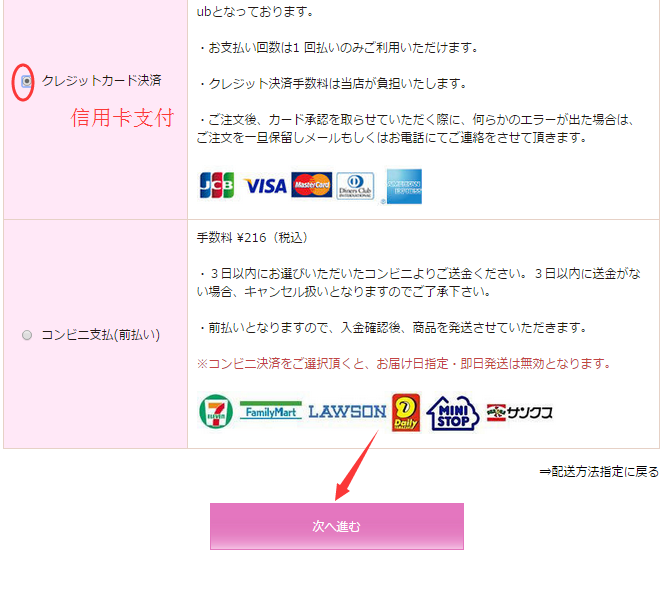Click the FamilyMart logo

click(271, 410)
